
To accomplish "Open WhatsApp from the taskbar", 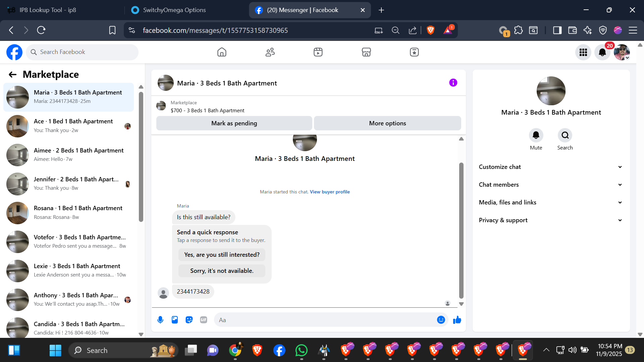I will (301, 350).
